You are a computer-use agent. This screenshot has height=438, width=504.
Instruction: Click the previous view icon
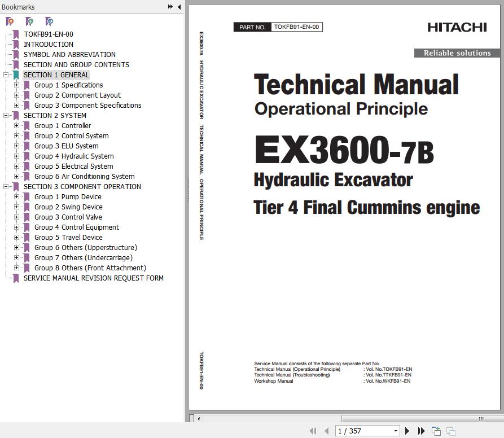436,431
